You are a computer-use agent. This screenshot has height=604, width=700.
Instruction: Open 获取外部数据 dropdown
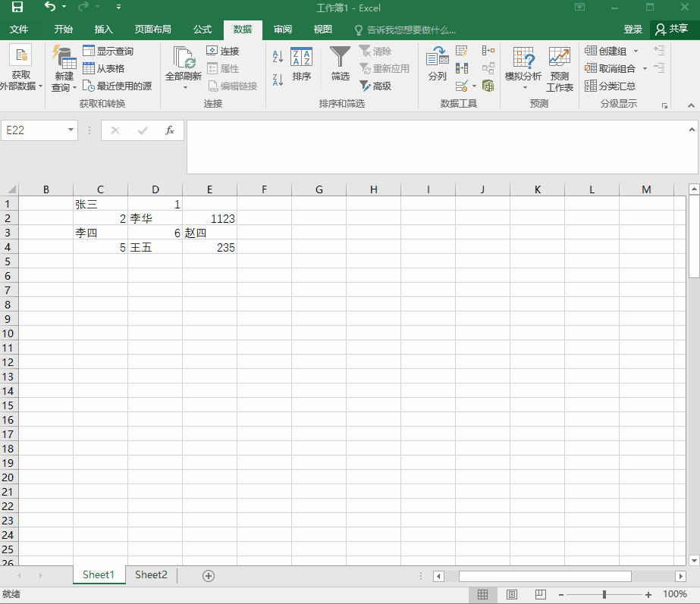[x=20, y=67]
